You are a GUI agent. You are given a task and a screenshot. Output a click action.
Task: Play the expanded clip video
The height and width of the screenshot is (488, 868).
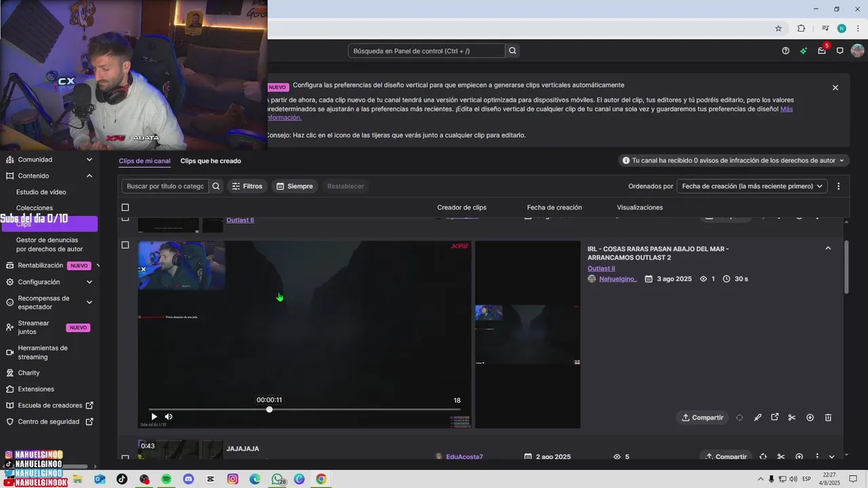tap(153, 417)
